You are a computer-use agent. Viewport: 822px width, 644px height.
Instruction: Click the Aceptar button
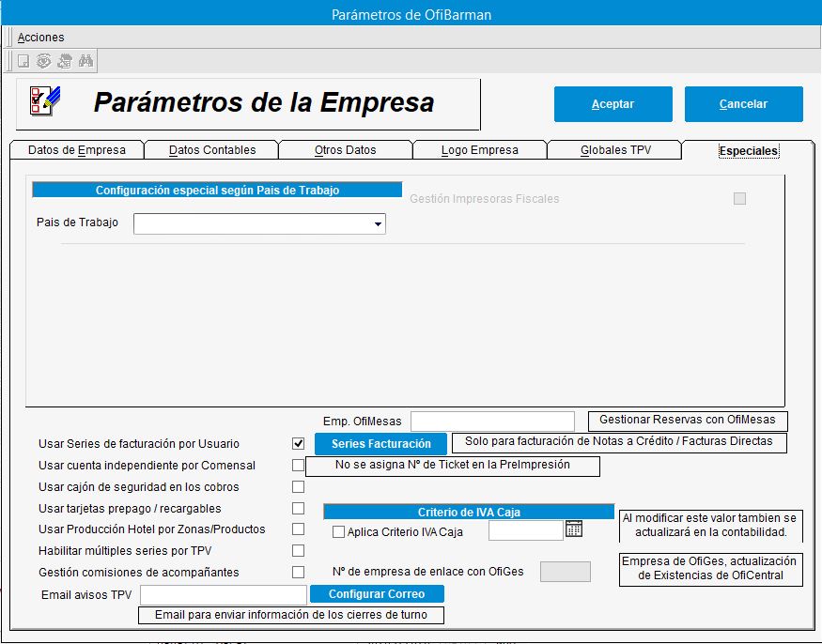613,104
